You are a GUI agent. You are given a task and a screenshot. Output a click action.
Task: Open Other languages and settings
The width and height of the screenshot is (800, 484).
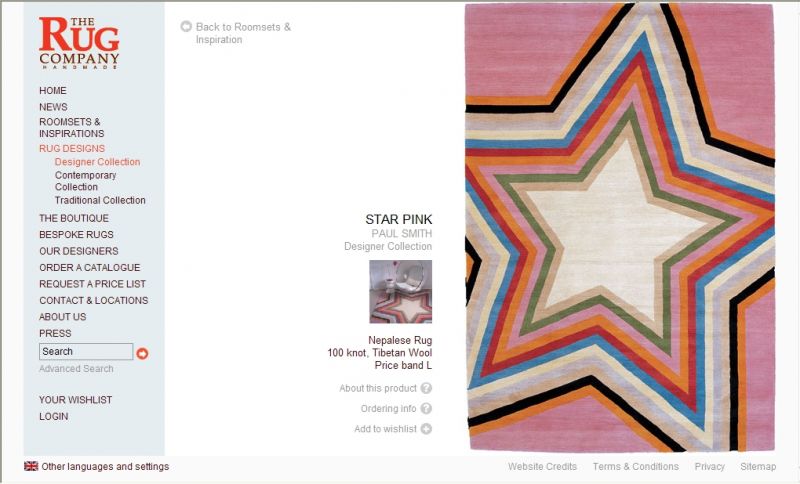(x=105, y=467)
